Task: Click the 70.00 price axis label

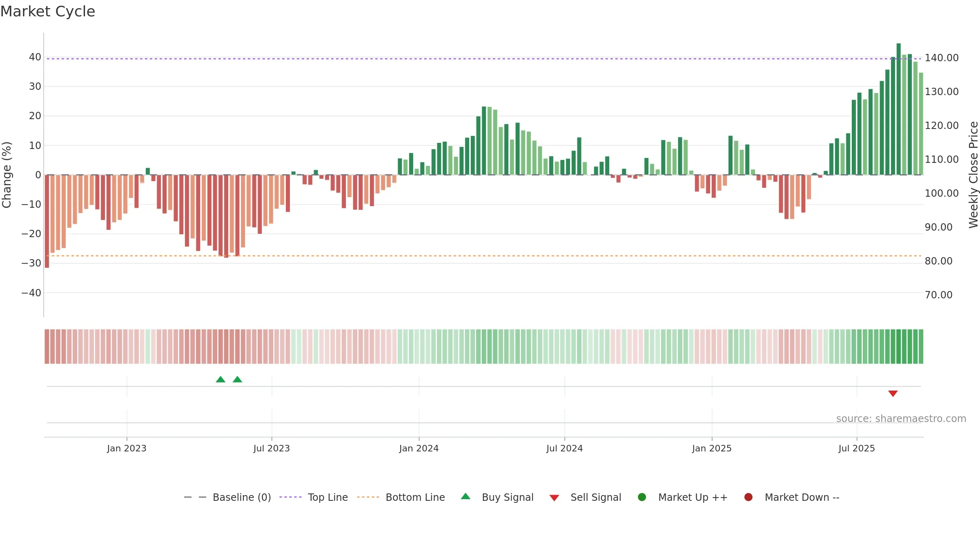Action: click(938, 295)
